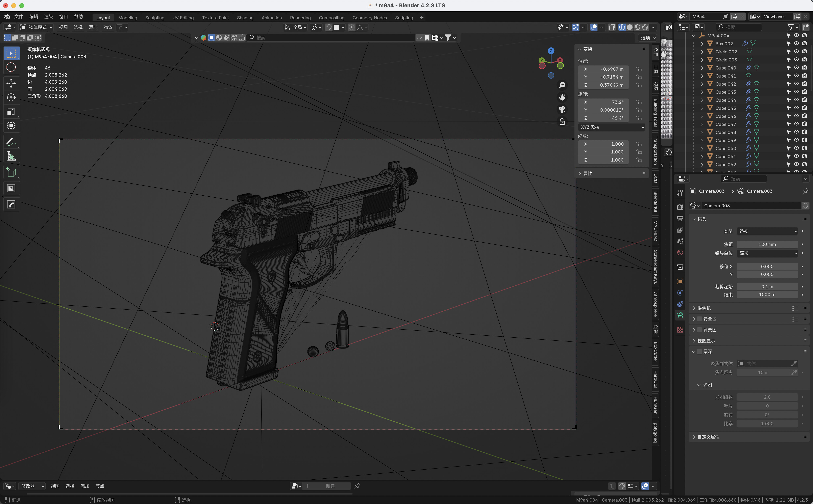Open the rotation mode XYZ 欧拉 dropdown
The width and height of the screenshot is (813, 504).
pos(612,127)
